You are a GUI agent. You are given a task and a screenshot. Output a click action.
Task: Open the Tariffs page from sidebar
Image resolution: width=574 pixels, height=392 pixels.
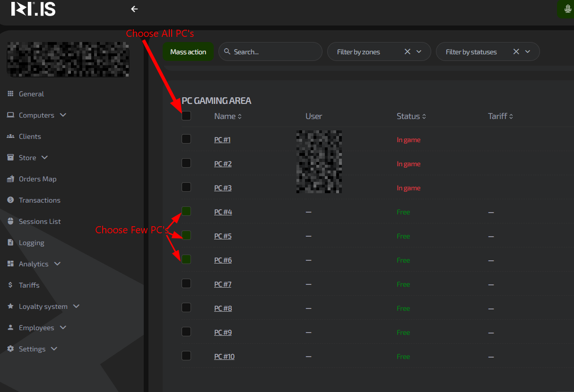(29, 285)
